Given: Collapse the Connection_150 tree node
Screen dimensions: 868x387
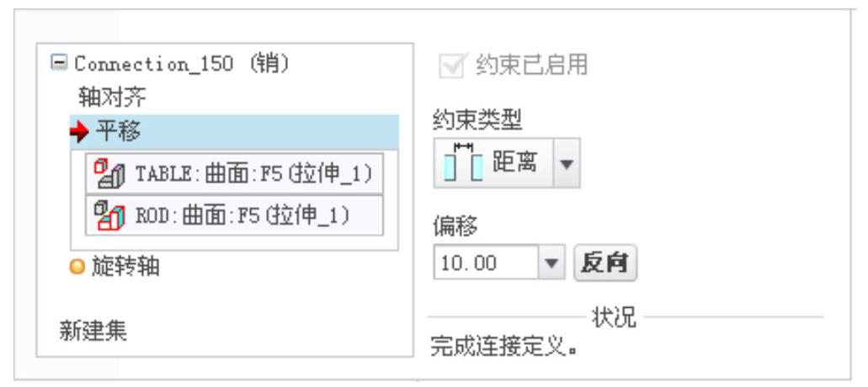Looking at the screenshot, I should coord(59,62).
